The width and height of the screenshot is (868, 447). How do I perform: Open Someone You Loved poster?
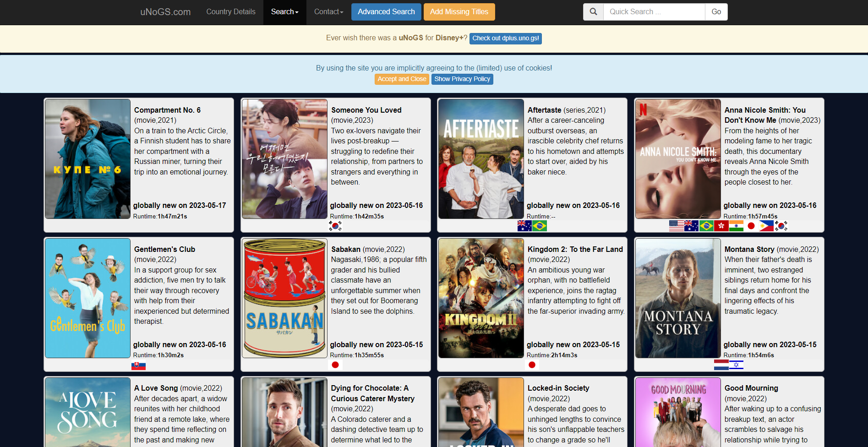[x=284, y=159]
